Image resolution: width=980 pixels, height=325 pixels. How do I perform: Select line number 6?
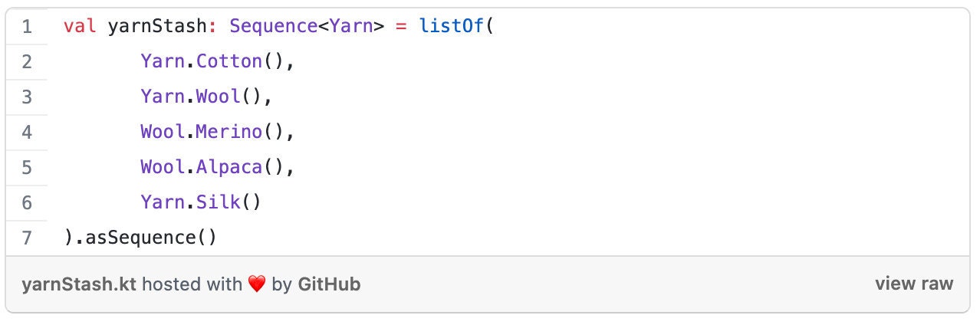tap(27, 203)
